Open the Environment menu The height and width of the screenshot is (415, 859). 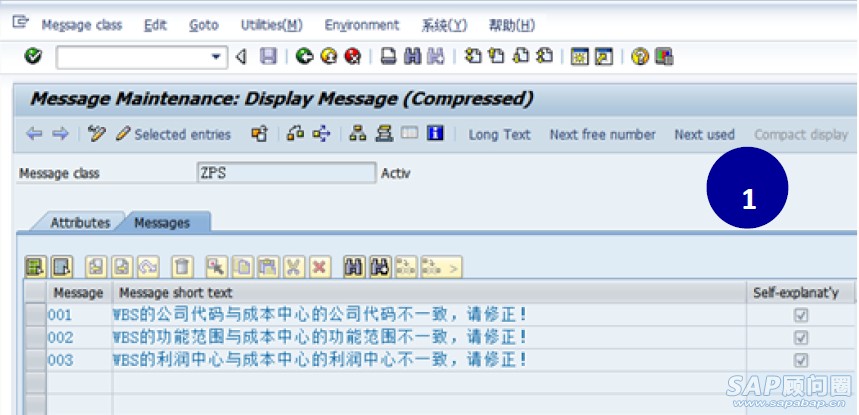[x=361, y=25]
